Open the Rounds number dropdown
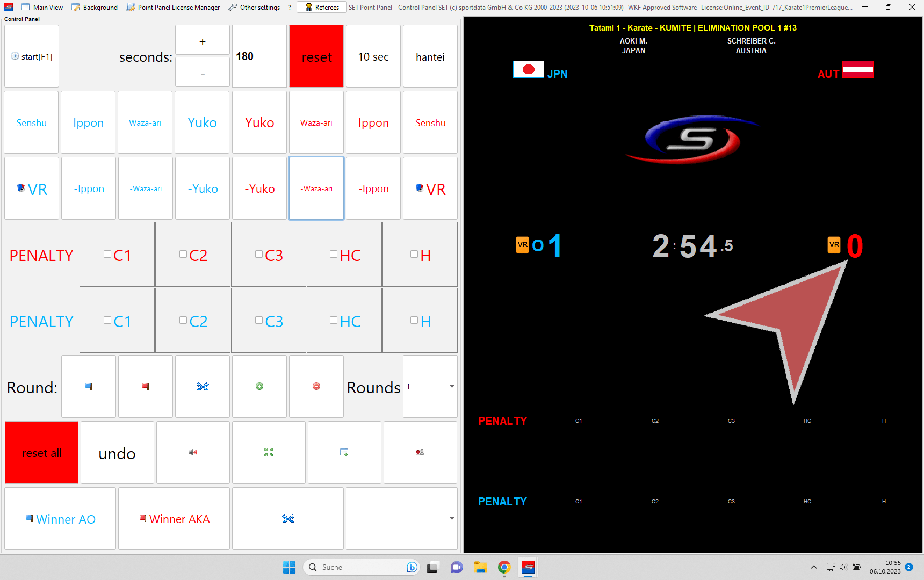The width and height of the screenshot is (924, 580). (x=451, y=386)
